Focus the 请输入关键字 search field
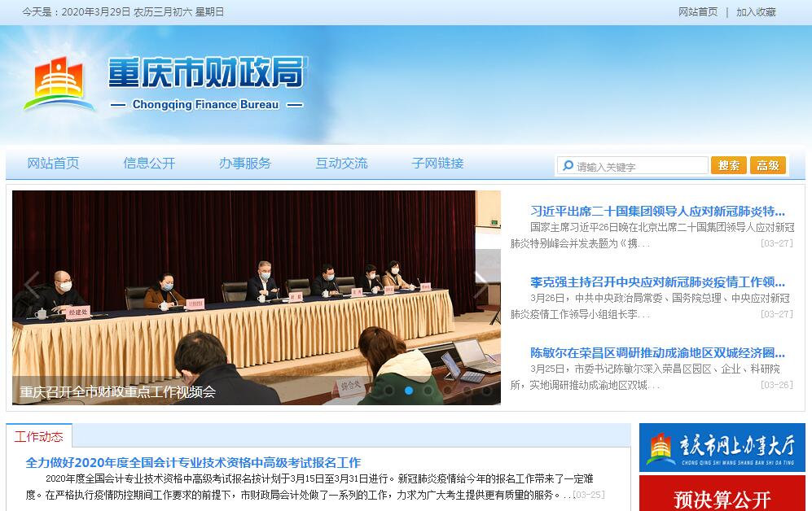Image resolution: width=812 pixels, height=511 pixels. [x=633, y=166]
